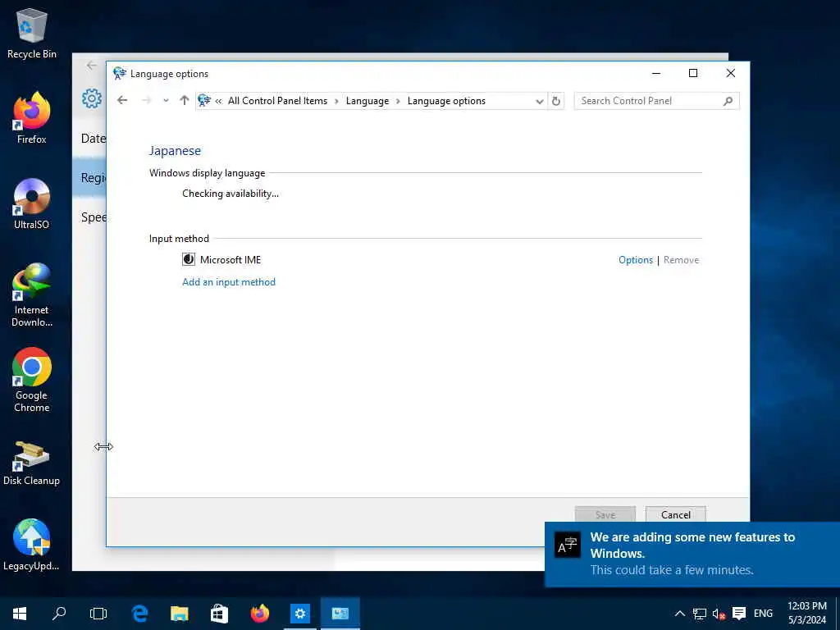The image size is (840, 630).
Task: Select the Language options breadcrumb
Action: 446,101
